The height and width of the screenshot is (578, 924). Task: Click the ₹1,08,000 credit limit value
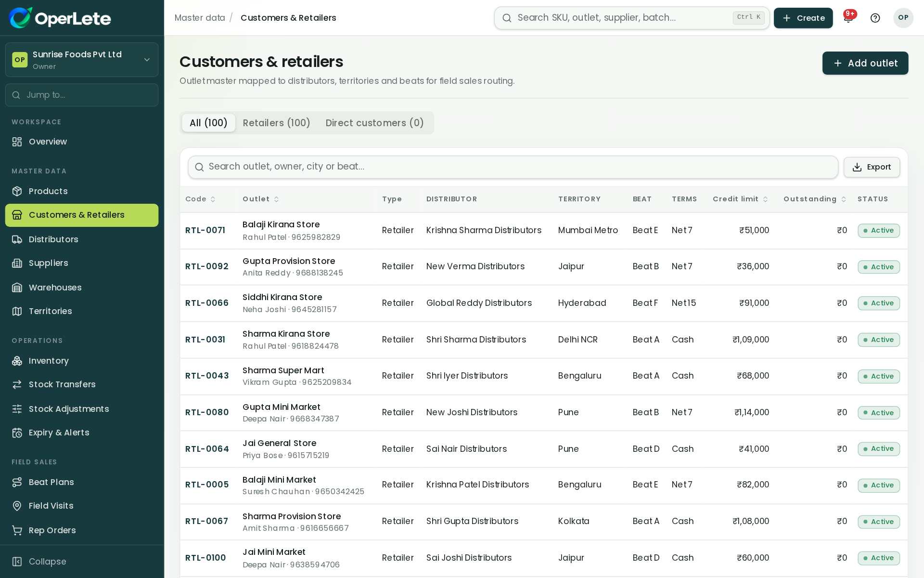[x=751, y=521]
